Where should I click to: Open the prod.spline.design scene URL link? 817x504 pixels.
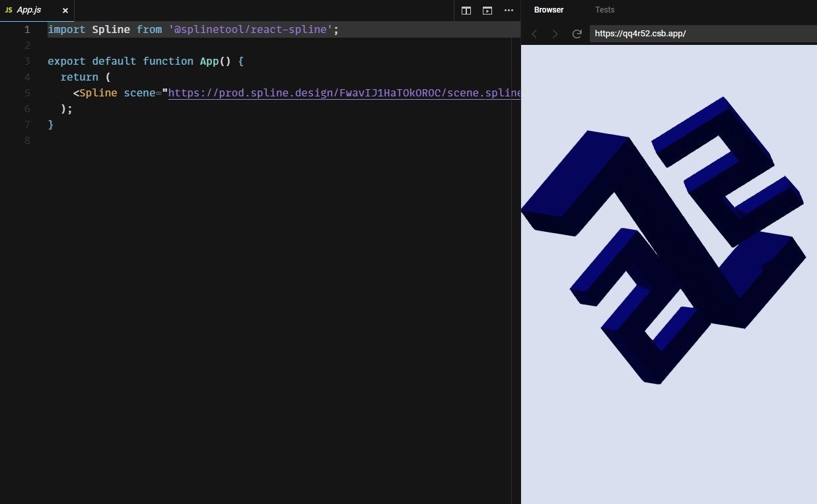pyautogui.click(x=344, y=93)
